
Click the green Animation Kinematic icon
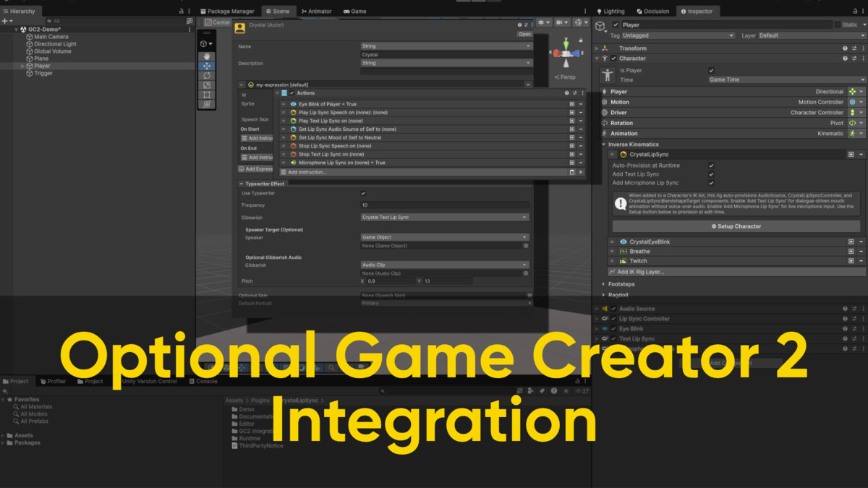[x=853, y=133]
